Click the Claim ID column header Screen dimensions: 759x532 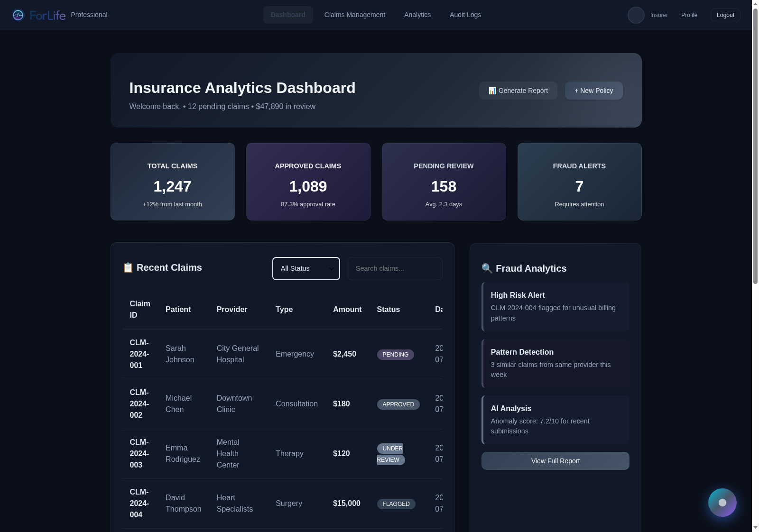click(140, 309)
